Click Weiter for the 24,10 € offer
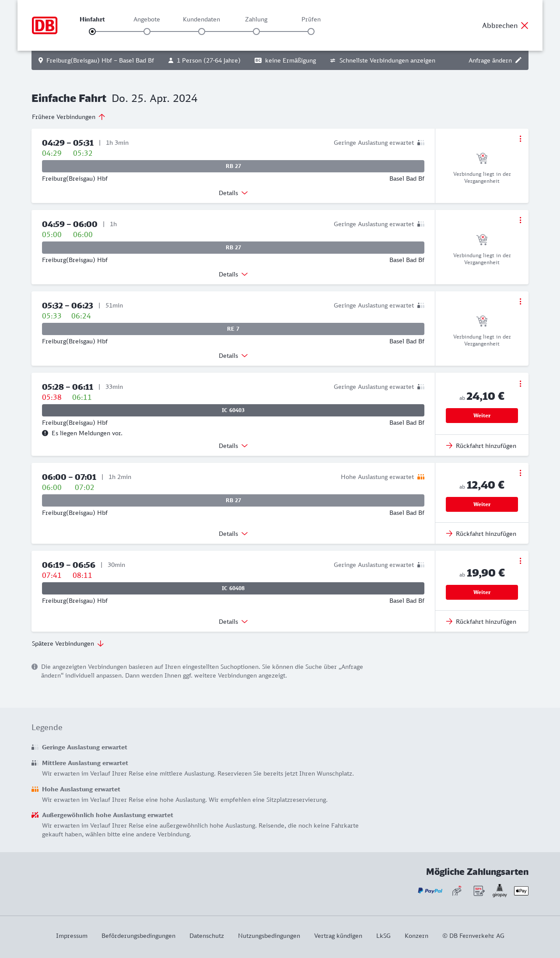The image size is (560, 958). pyautogui.click(x=482, y=416)
